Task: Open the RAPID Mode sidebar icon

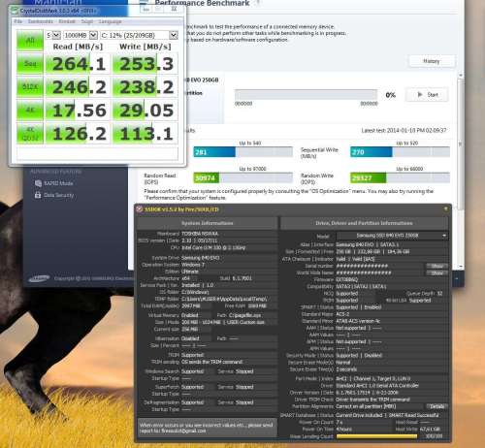Action: click(38, 183)
